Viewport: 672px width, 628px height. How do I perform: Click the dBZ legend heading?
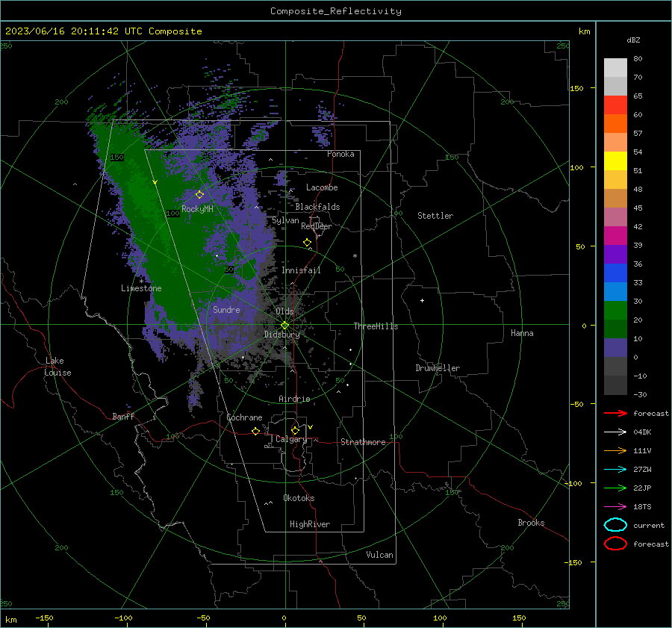633,40
